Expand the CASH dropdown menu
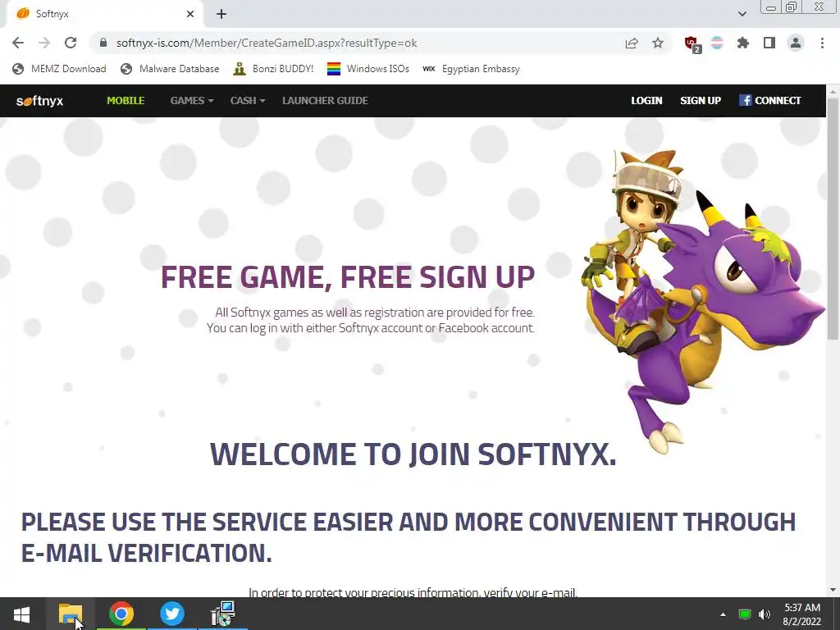 coord(248,101)
